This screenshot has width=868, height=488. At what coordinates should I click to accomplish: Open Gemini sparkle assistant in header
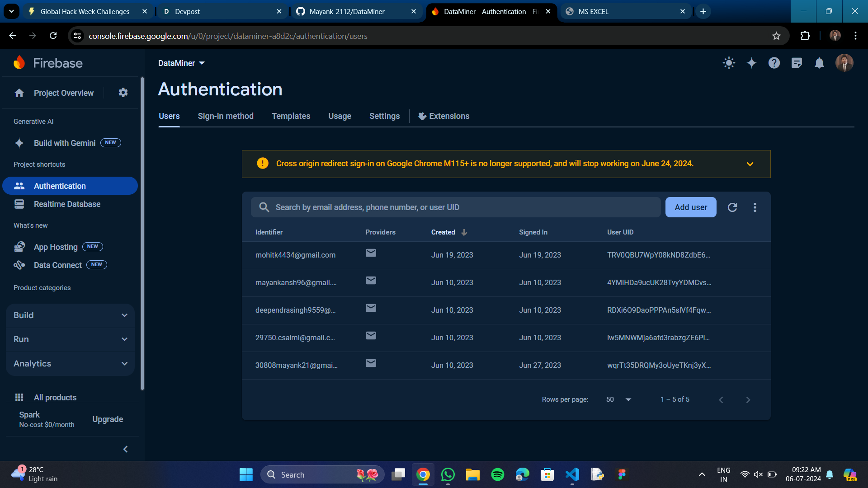point(751,63)
